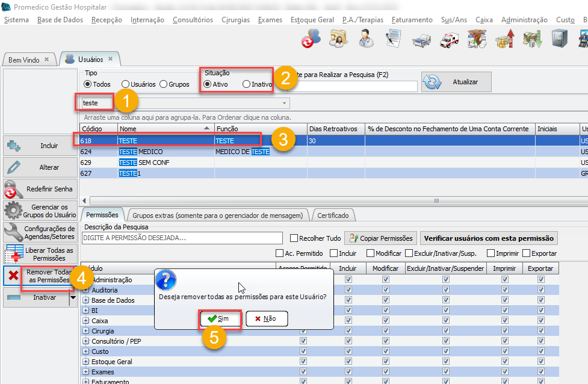Screen dimensions: 588x384
Task: Expand the Auditoria module tree node
Action: click(x=85, y=290)
